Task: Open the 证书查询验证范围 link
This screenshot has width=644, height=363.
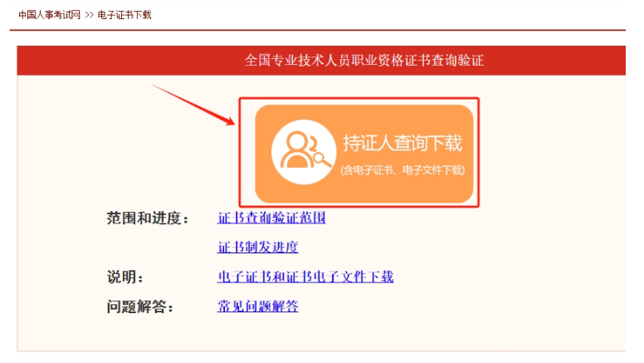Action: pyautogui.click(x=271, y=218)
